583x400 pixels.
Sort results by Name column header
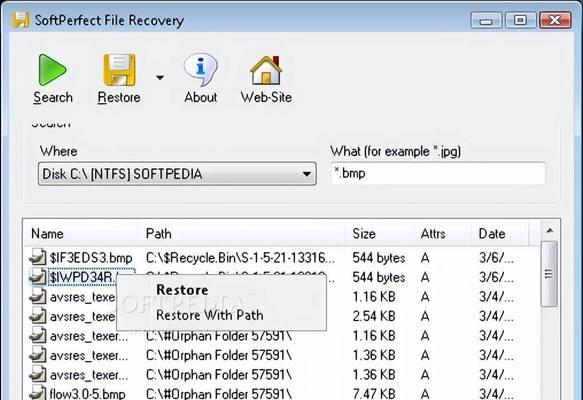point(82,234)
